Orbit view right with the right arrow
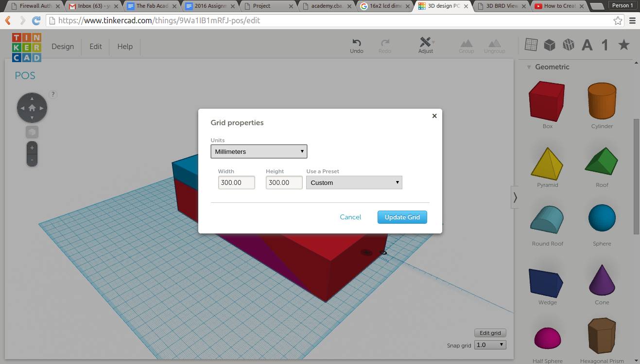The image size is (640, 364). click(42, 108)
